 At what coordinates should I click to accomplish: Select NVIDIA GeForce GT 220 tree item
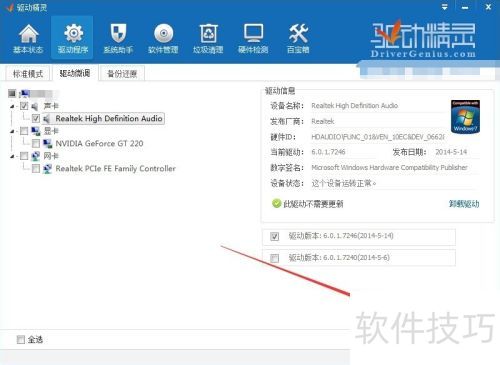[x=99, y=144]
